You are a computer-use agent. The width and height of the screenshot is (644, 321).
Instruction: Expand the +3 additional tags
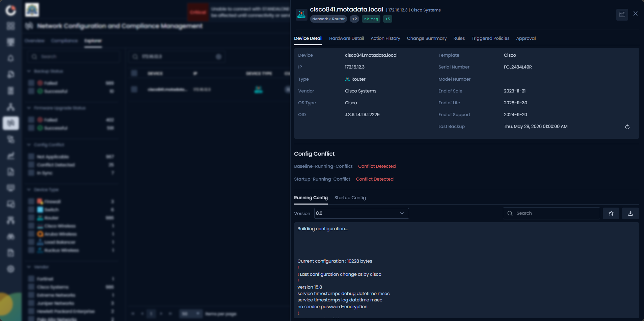point(387,19)
